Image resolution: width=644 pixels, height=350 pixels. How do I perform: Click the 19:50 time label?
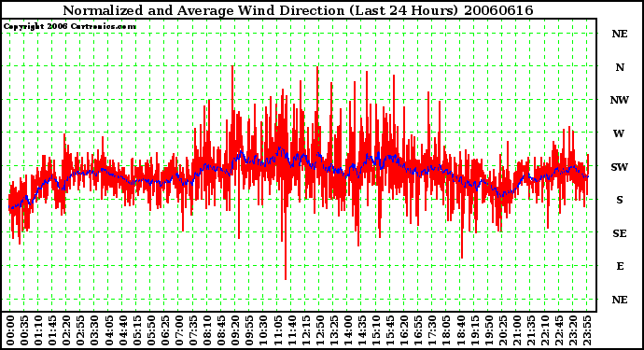489,330
